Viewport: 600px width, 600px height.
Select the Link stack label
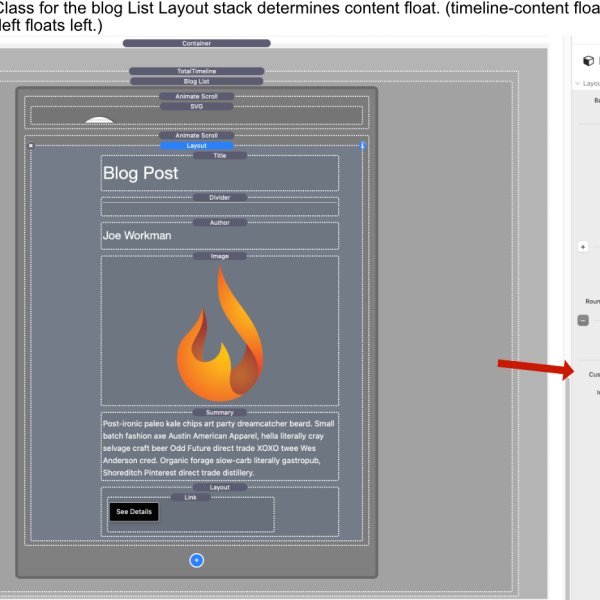click(190, 497)
